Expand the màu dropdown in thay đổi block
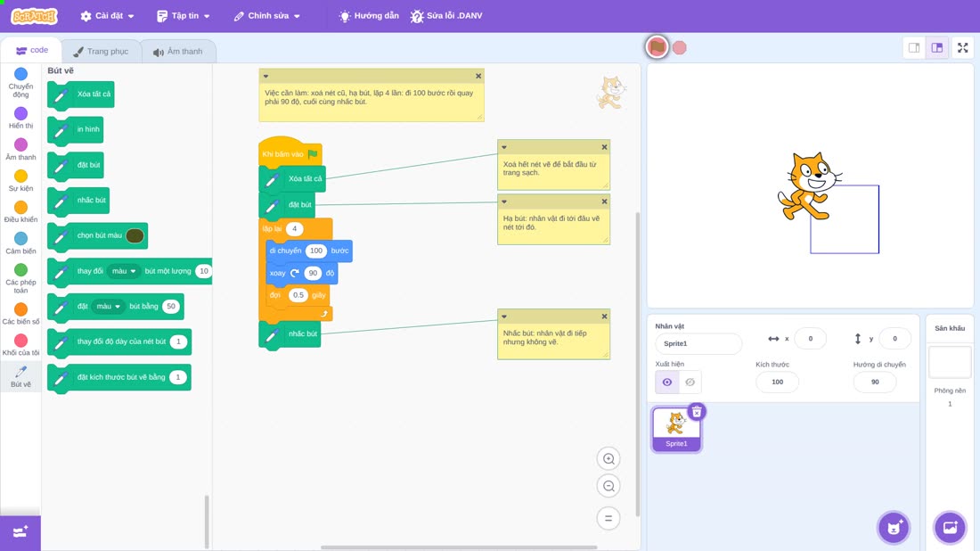Image resolution: width=980 pixels, height=551 pixels. (x=123, y=271)
